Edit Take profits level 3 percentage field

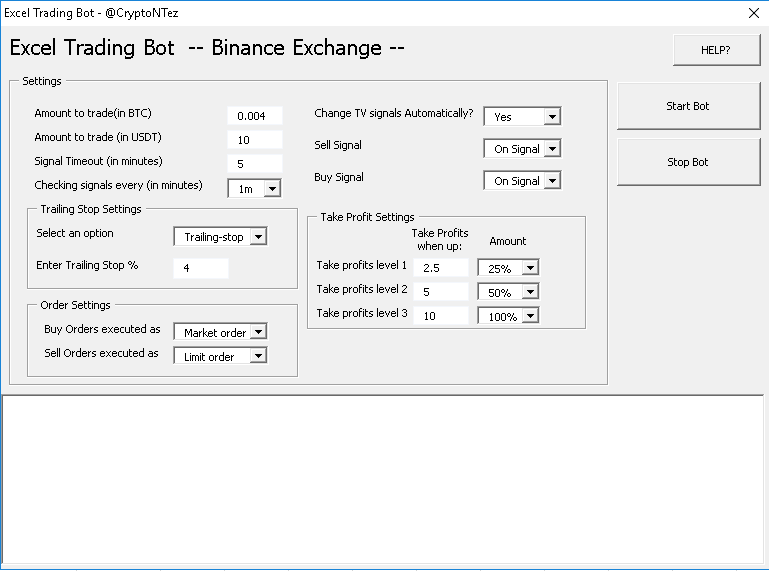pos(441,316)
